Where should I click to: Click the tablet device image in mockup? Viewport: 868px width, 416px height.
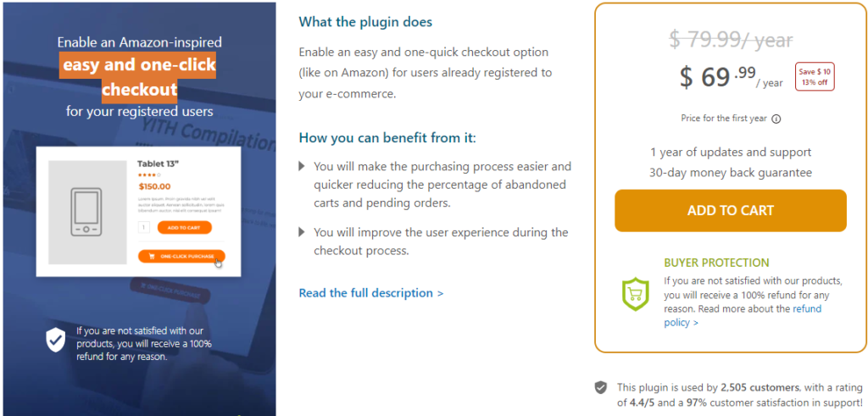87,213
